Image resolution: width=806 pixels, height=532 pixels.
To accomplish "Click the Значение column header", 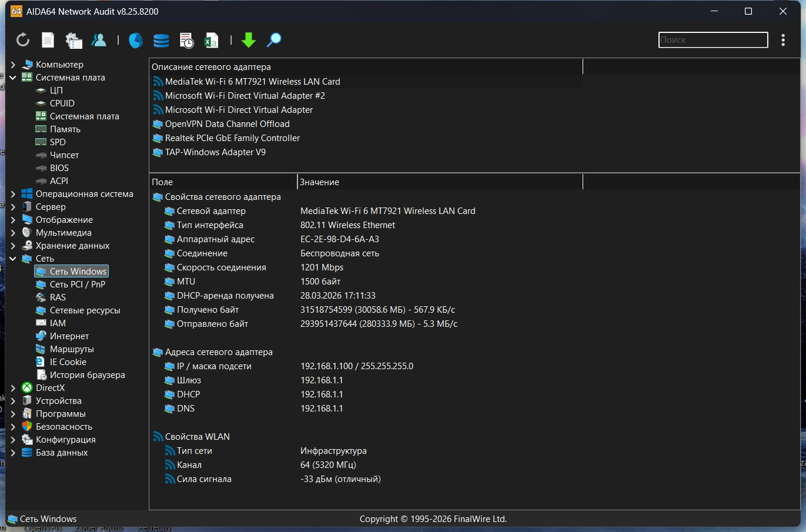I will [x=440, y=182].
